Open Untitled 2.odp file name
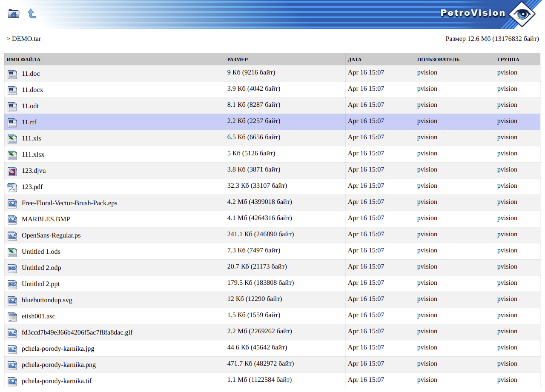 coord(41,268)
